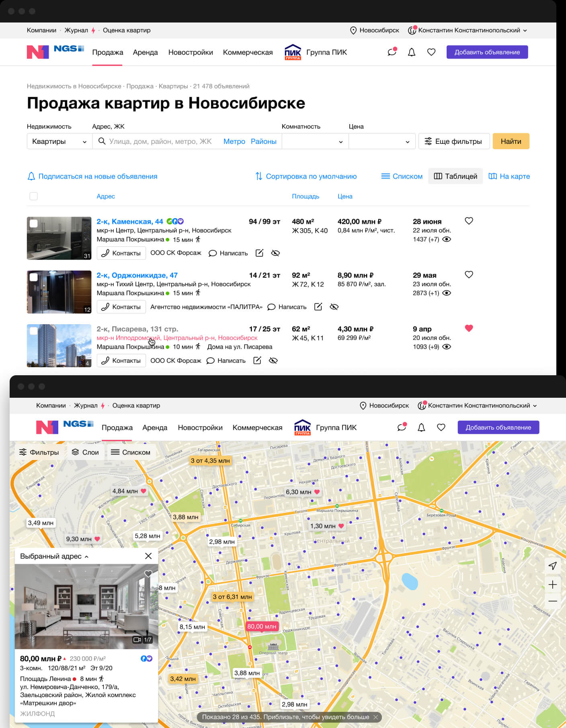Screen dimensions: 566x728
Task: Check the Kamenskaya 44 listing checkbox
Action: (34, 223)
